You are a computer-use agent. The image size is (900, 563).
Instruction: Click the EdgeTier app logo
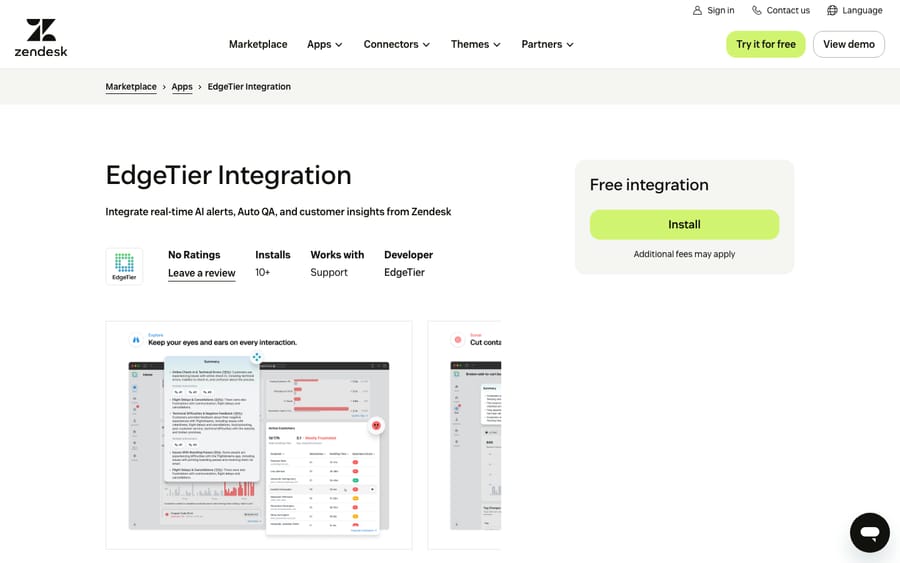tap(124, 266)
